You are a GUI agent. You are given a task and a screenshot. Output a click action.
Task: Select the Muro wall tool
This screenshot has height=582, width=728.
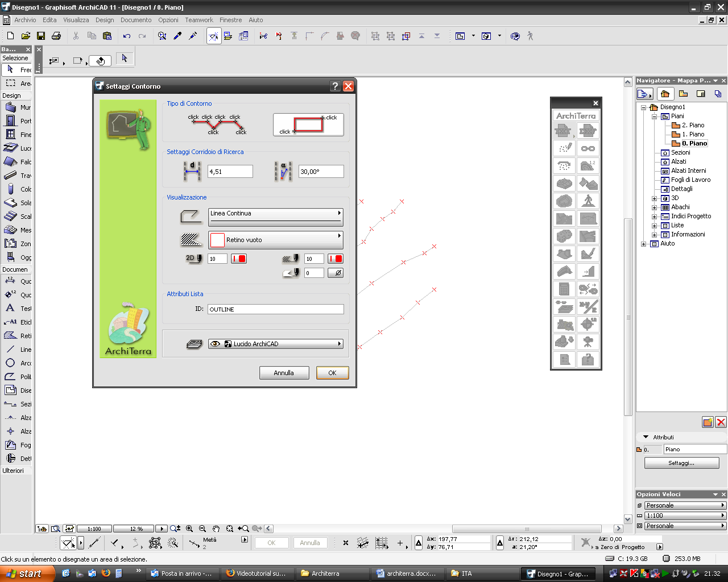pyautogui.click(x=16, y=107)
